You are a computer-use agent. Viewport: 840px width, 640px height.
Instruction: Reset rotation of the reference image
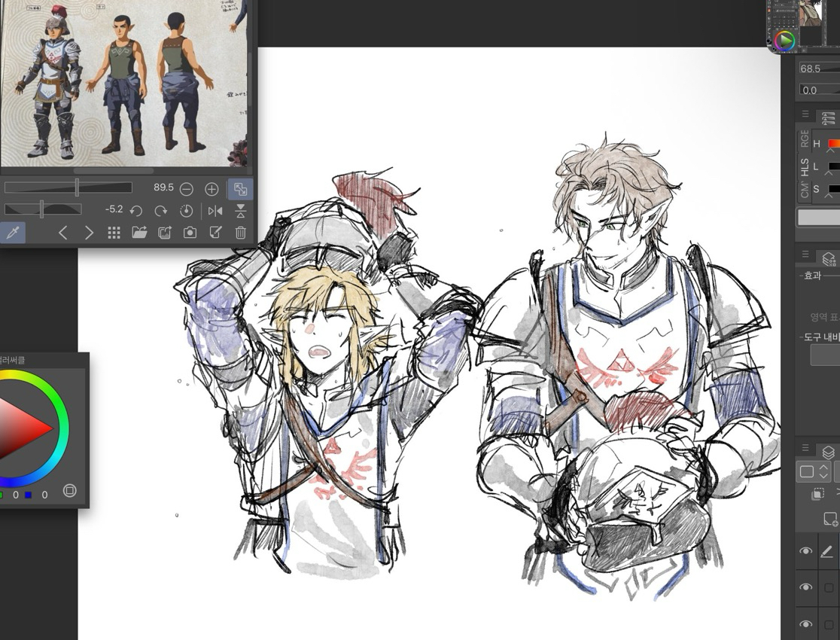(x=187, y=211)
